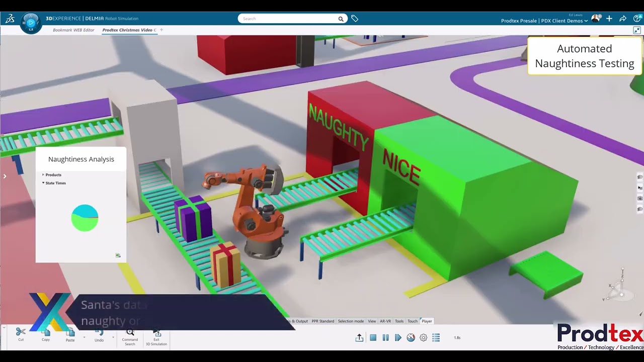644x362 pixels.
Task: Open the Touch tab
Action: [413, 321]
